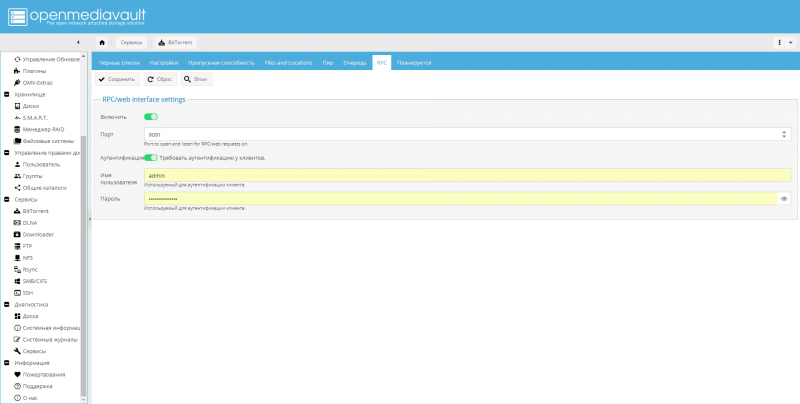This screenshot has height=404, width=800.
Task: Open Общие каталоги page
Action: pos(44,188)
